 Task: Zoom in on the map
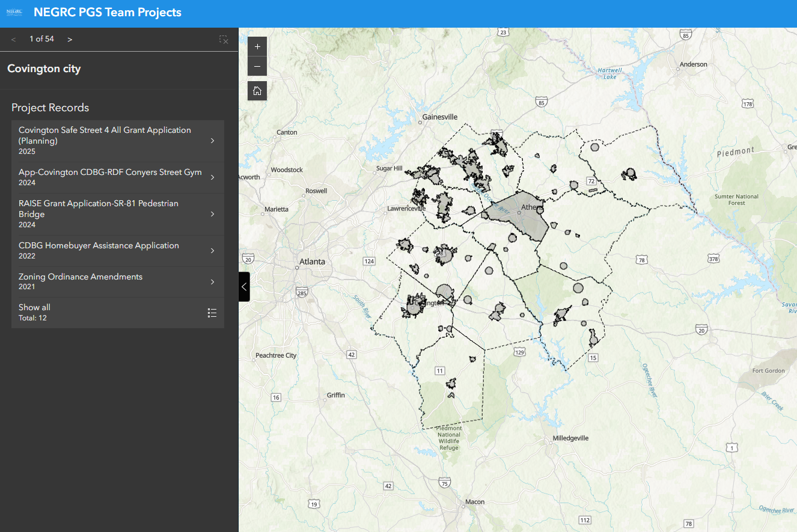(x=257, y=46)
